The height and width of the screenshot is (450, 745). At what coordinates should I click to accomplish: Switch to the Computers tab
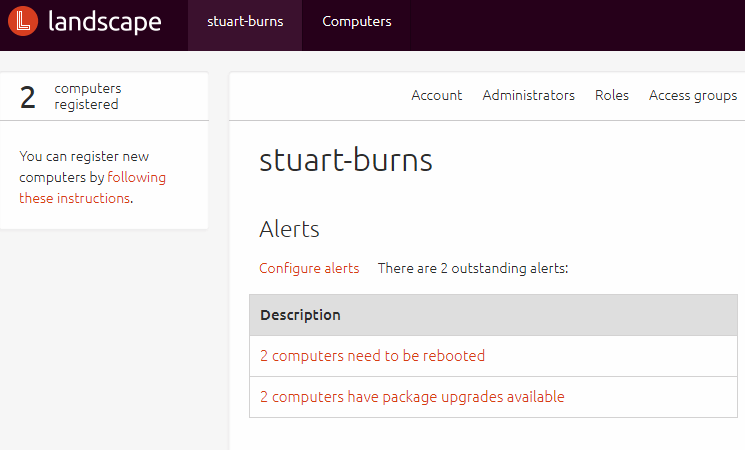[357, 21]
